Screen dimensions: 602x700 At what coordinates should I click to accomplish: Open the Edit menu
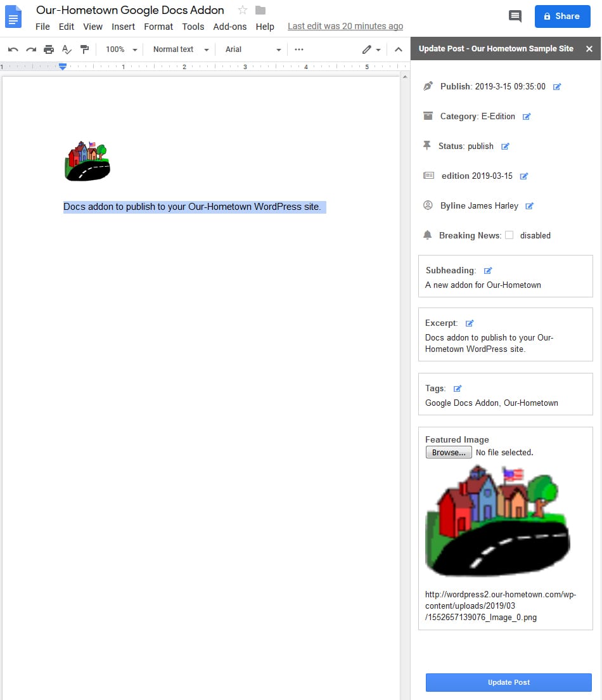[66, 27]
